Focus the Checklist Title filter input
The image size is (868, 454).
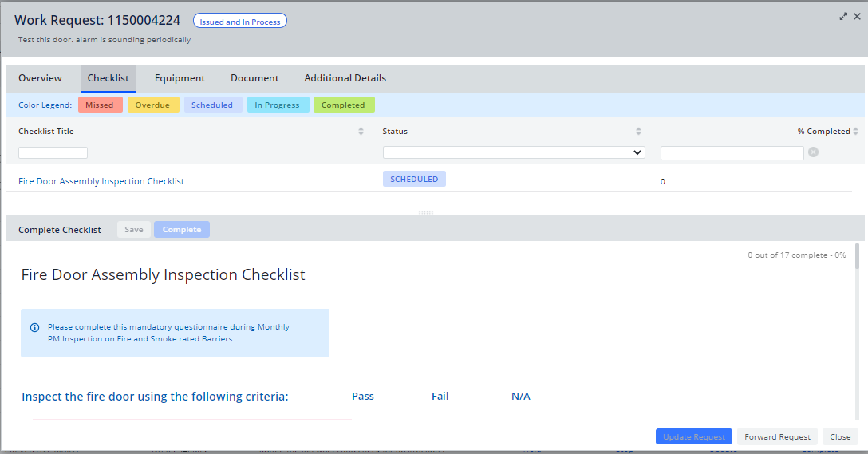(53, 152)
